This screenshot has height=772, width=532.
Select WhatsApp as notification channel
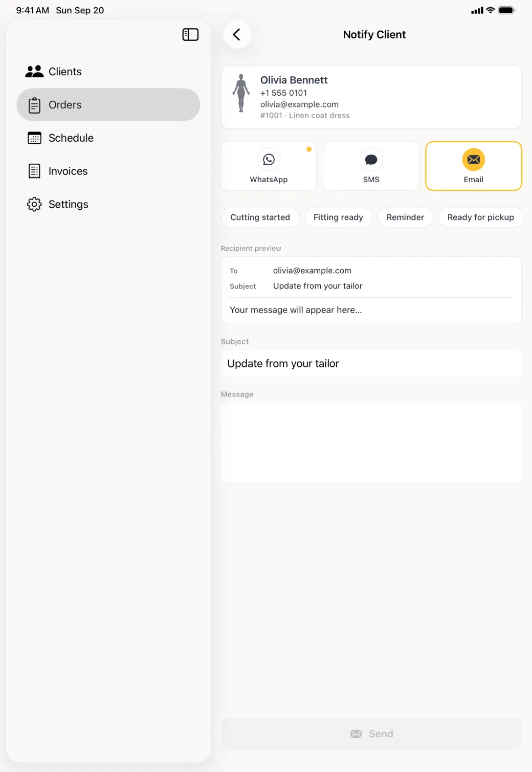269,166
